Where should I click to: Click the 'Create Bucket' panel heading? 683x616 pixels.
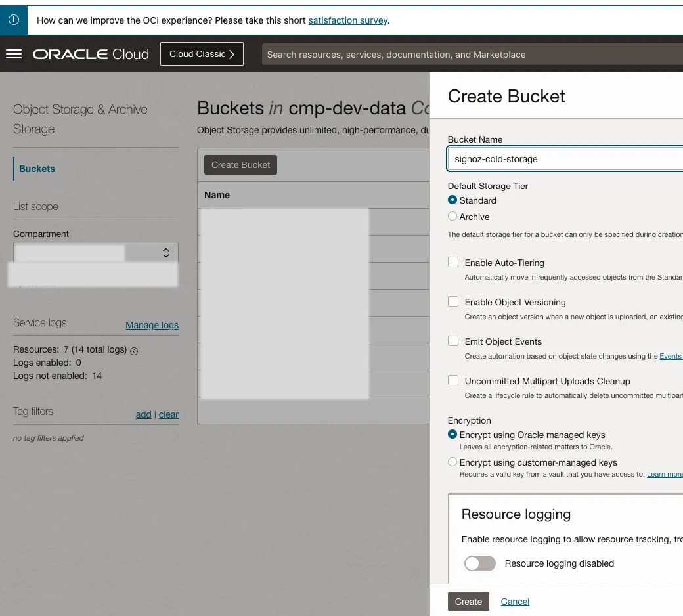click(506, 97)
